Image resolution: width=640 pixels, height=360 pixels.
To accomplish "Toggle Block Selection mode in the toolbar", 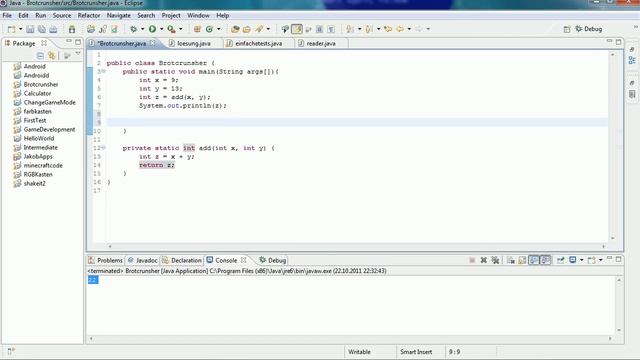I will tap(319, 29).
